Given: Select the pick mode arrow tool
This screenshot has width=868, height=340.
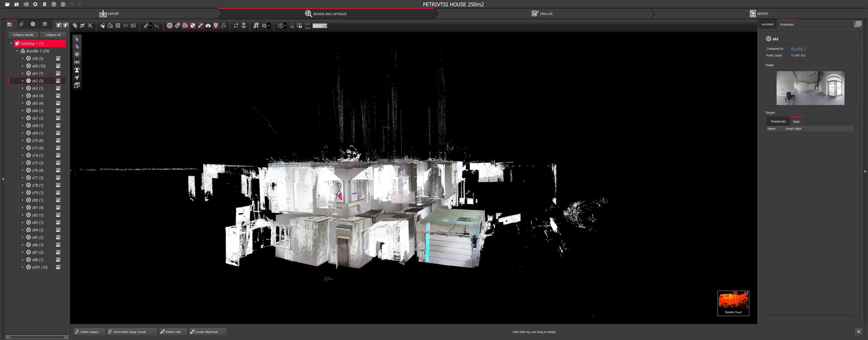Looking at the screenshot, I should tap(77, 39).
